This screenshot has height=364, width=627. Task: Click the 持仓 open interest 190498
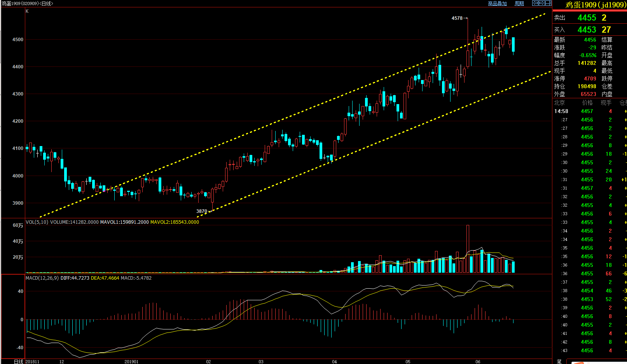click(x=587, y=86)
